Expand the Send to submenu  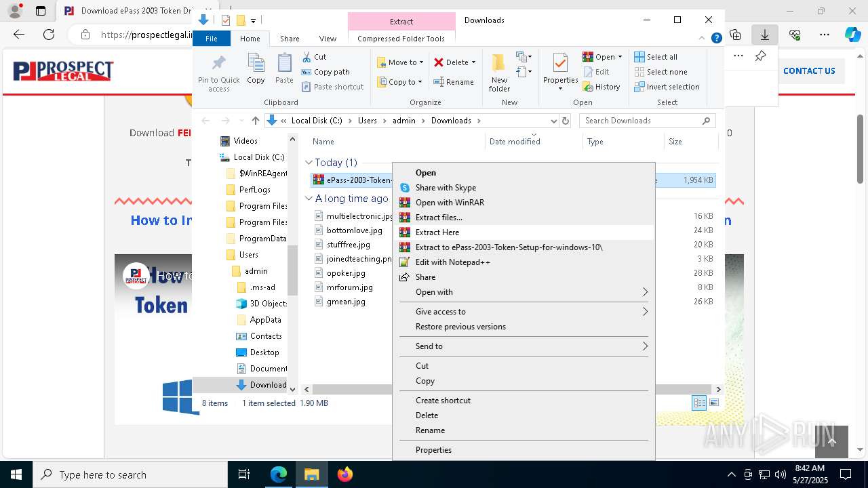click(x=523, y=346)
